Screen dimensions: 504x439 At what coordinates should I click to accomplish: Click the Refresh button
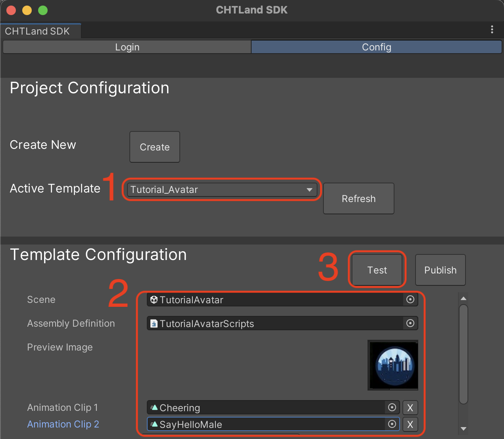(x=358, y=198)
